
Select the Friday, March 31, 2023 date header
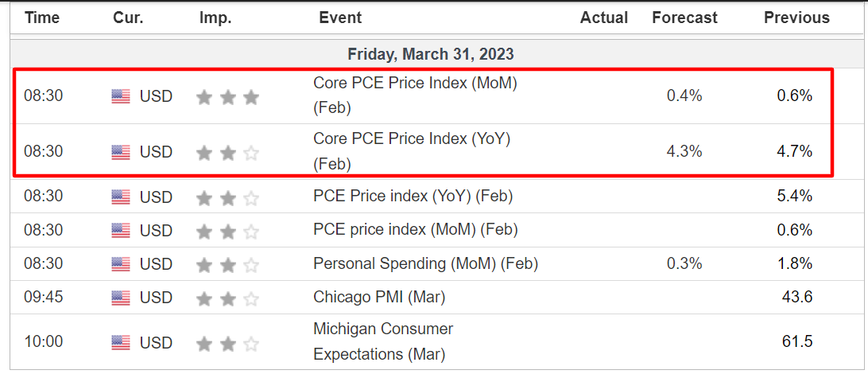[x=431, y=54]
